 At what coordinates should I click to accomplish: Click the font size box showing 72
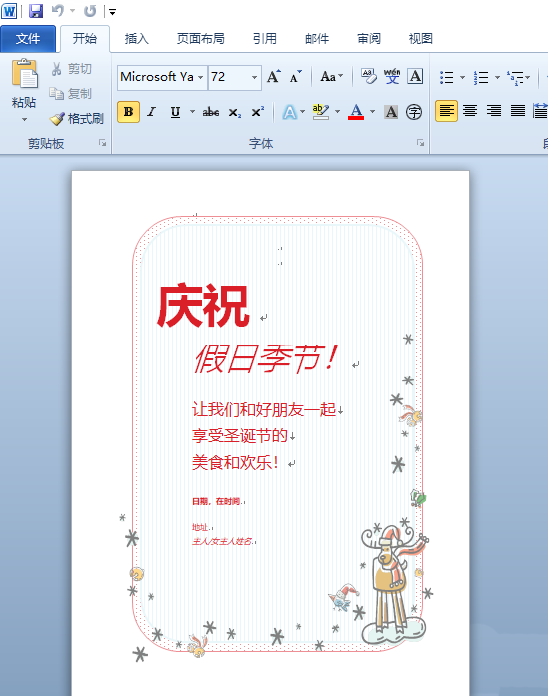pyautogui.click(x=229, y=77)
